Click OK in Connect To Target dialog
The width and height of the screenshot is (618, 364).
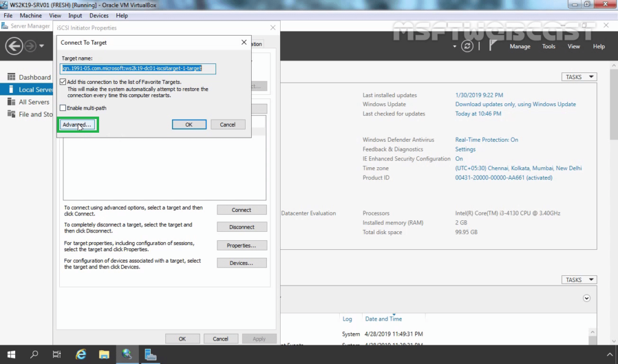click(x=189, y=124)
